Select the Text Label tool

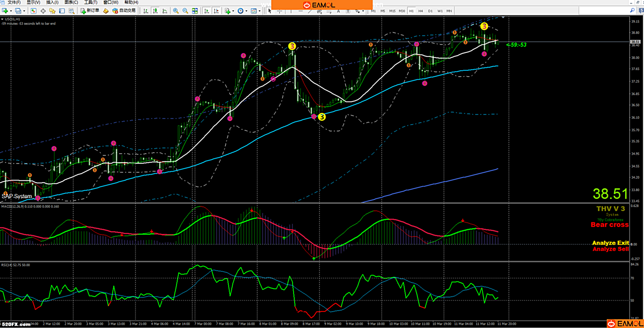point(348,11)
